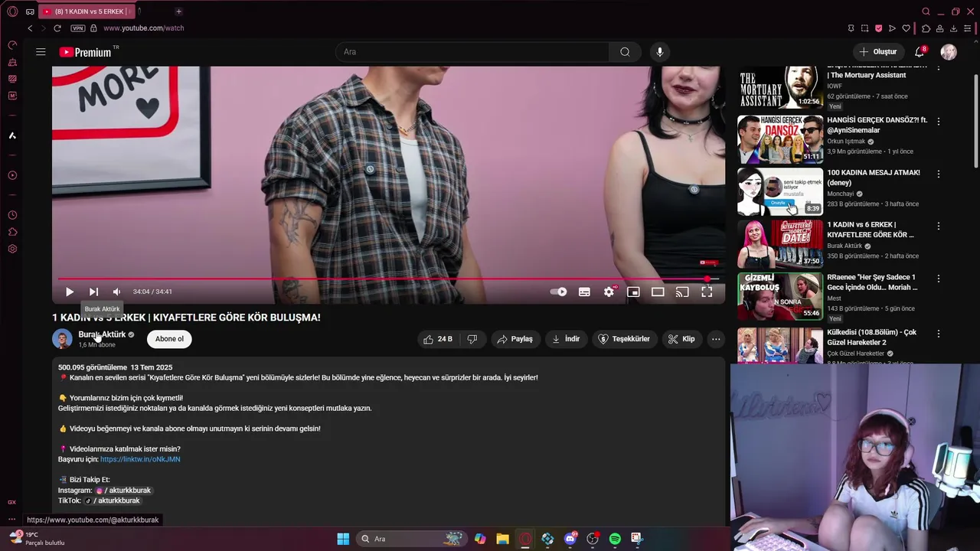This screenshot has height=551, width=980.
Task: Open Spotify from Windows taskbar
Action: pyautogui.click(x=615, y=539)
